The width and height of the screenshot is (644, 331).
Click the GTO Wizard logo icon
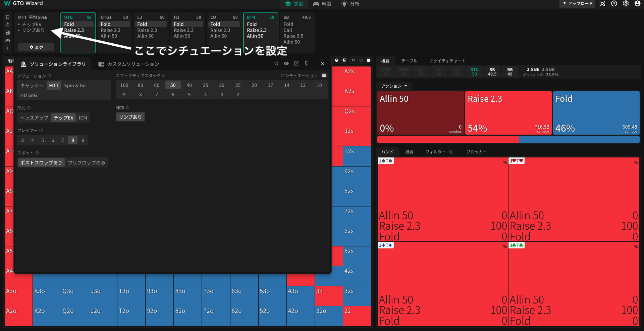(x=7, y=3)
